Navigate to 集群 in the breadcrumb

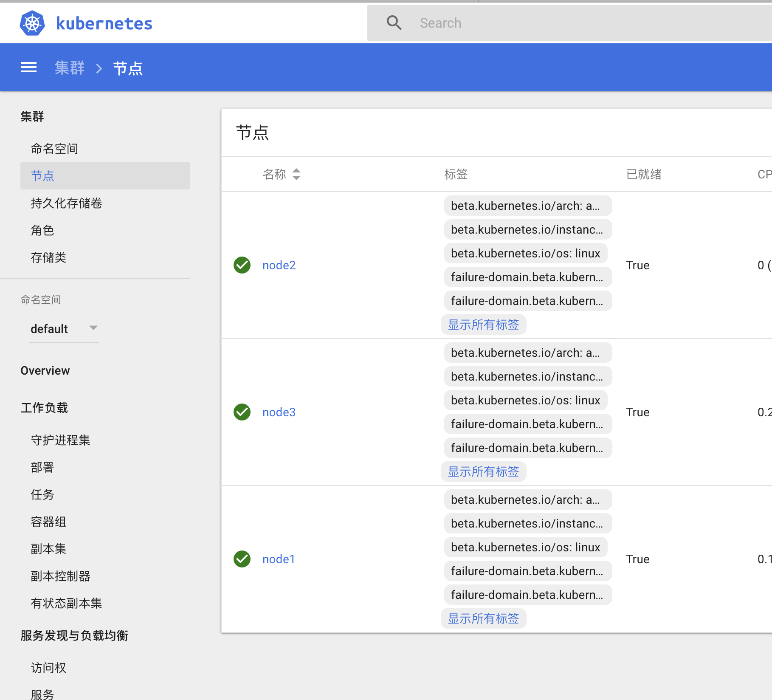point(70,68)
